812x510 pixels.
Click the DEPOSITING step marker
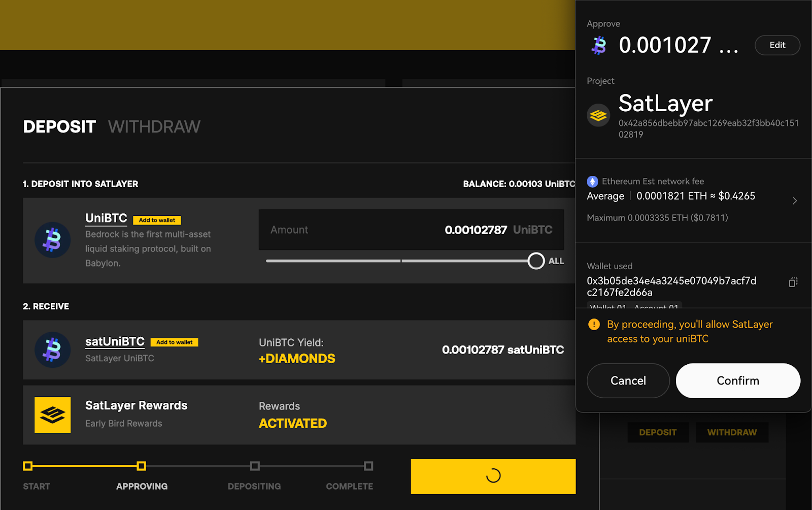click(255, 466)
